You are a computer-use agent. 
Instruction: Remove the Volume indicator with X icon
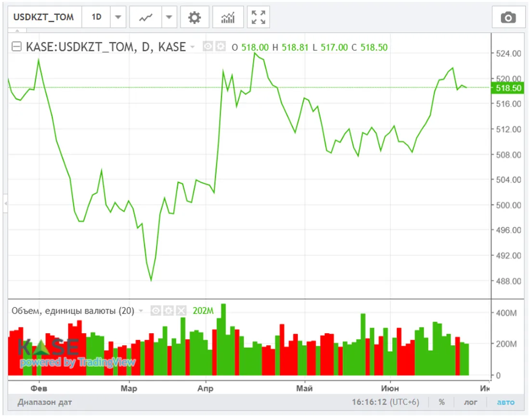click(x=181, y=311)
